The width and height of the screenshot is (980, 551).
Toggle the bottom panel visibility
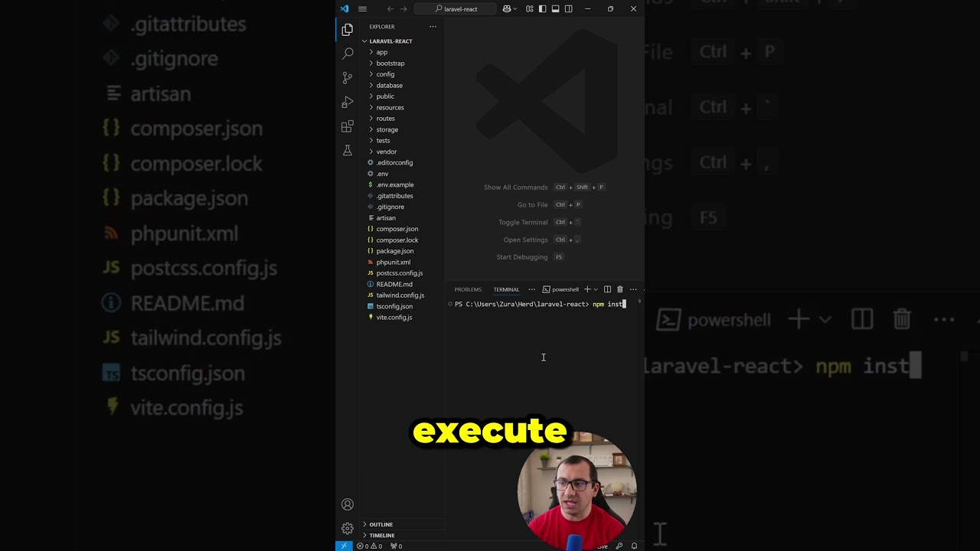pyautogui.click(x=555, y=9)
